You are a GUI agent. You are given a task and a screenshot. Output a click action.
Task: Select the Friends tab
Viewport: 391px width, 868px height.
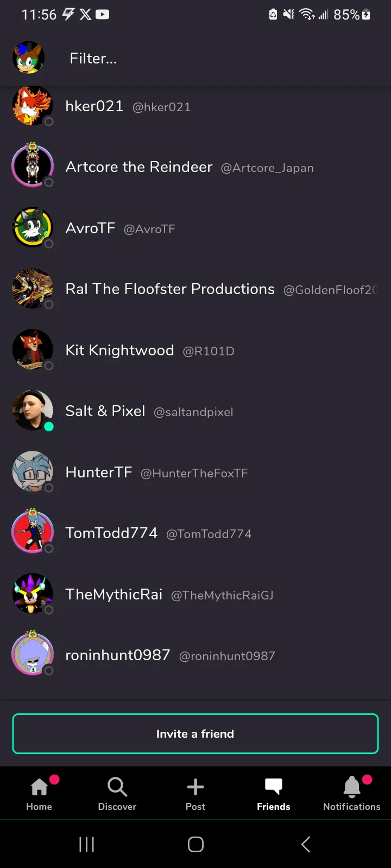click(x=274, y=793)
